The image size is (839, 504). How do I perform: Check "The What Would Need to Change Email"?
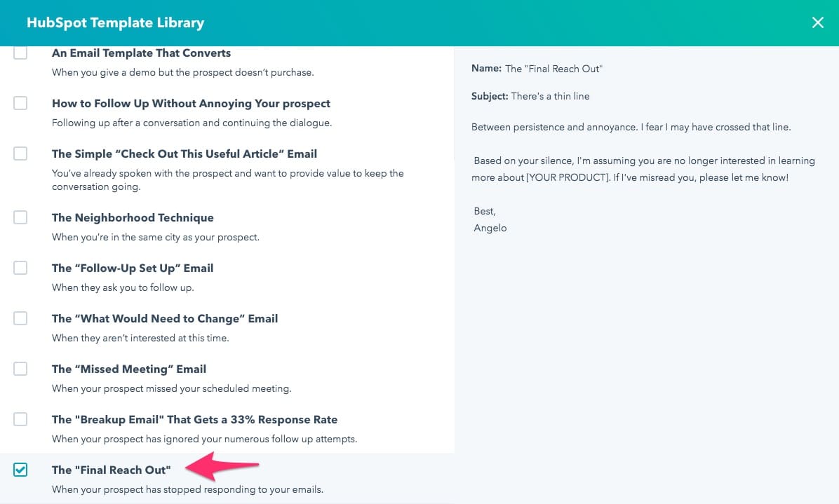click(x=20, y=318)
